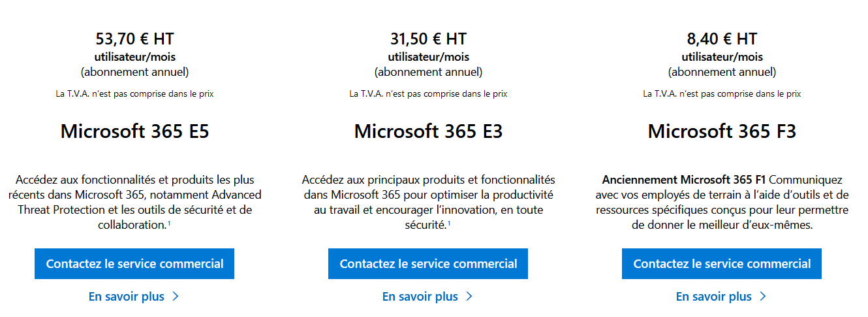Image resolution: width=868 pixels, height=317 pixels.
Task: Contact sales for Microsoft 365 F3
Action: click(x=722, y=264)
